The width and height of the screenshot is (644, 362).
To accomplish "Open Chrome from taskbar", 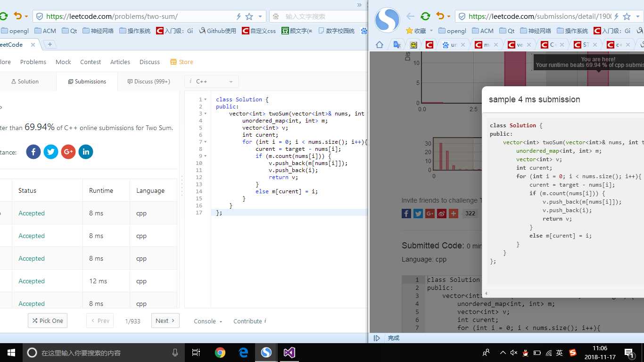I will [x=220, y=353].
